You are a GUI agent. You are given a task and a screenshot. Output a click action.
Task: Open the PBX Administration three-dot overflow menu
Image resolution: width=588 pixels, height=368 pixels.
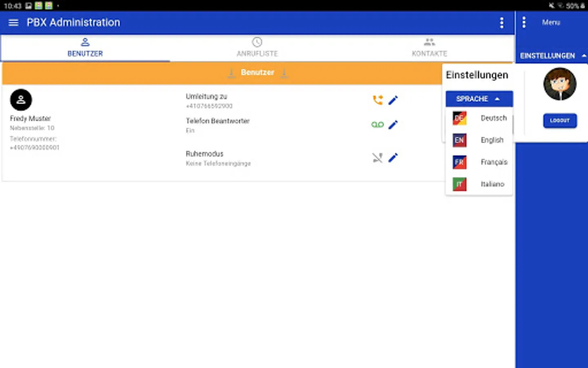(501, 22)
